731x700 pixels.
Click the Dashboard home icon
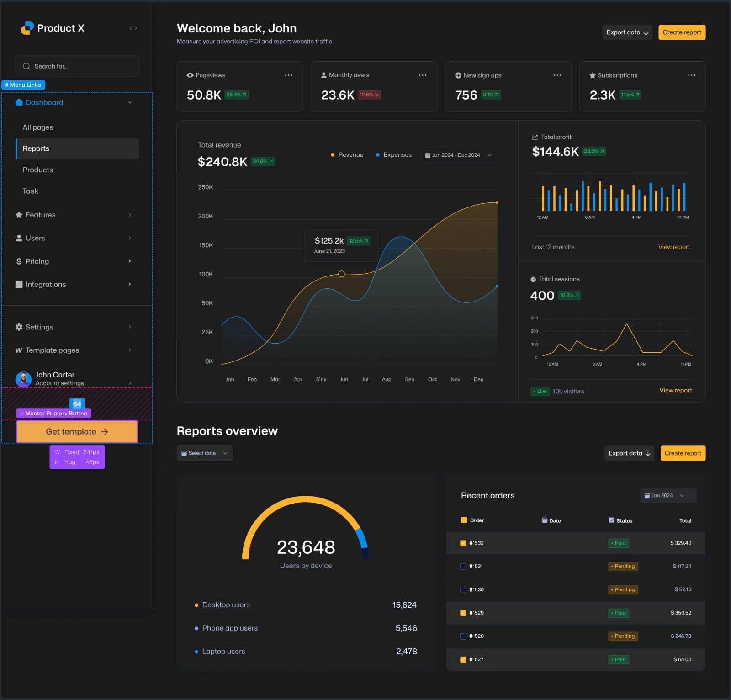(19, 102)
